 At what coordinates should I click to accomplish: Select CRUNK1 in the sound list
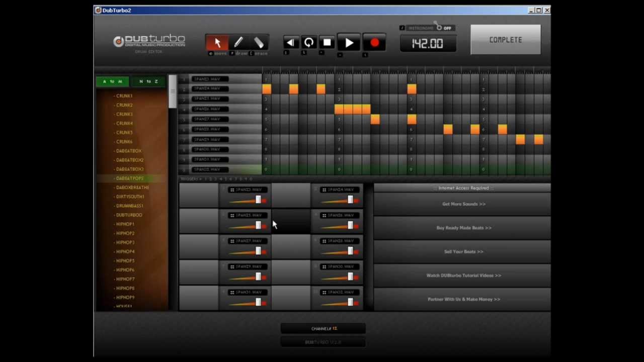124,96
